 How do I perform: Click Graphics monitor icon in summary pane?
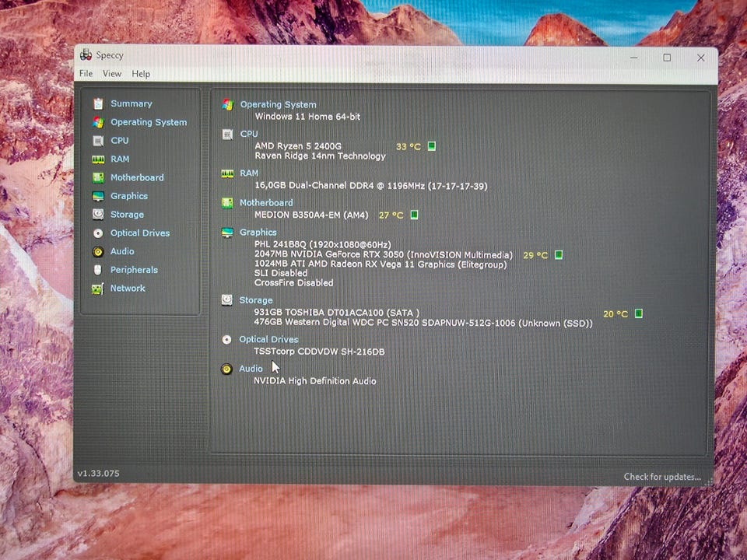(227, 233)
